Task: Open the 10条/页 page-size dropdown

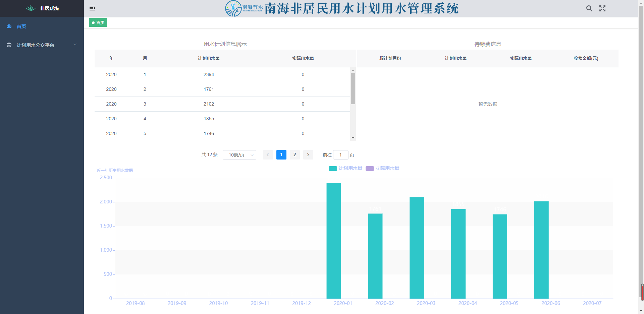Action: [x=239, y=155]
